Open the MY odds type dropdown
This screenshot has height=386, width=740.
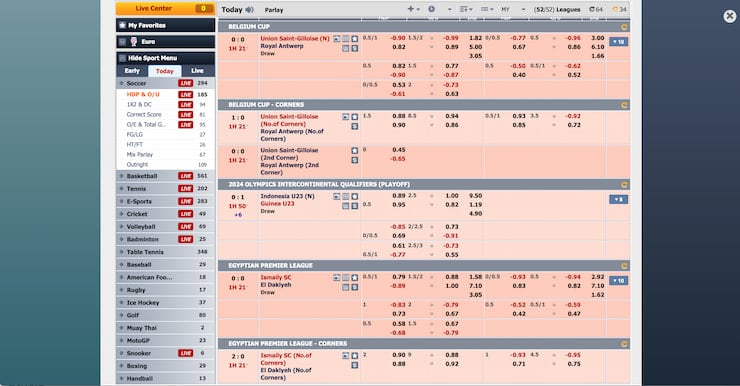pyautogui.click(x=513, y=9)
